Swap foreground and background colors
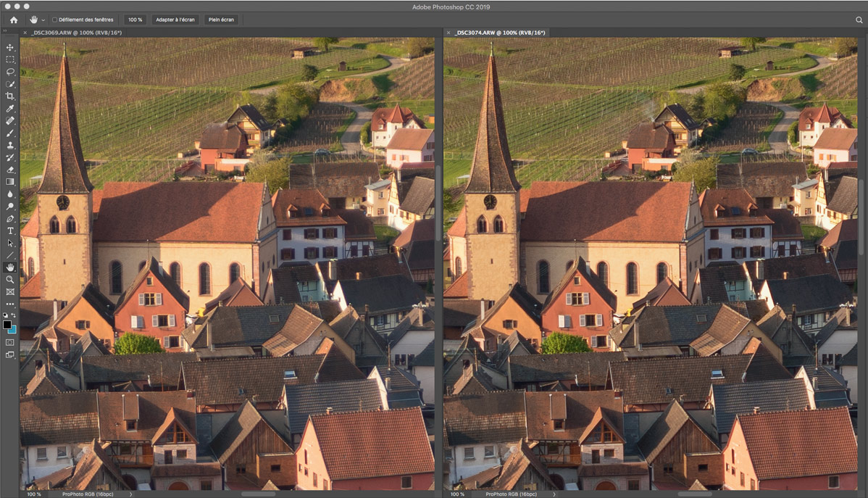 click(x=14, y=315)
